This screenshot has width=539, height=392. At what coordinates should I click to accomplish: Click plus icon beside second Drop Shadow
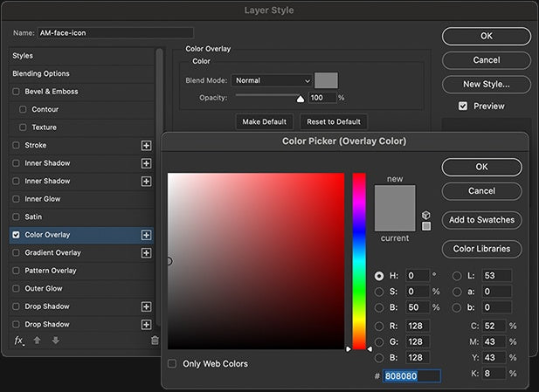pos(146,324)
